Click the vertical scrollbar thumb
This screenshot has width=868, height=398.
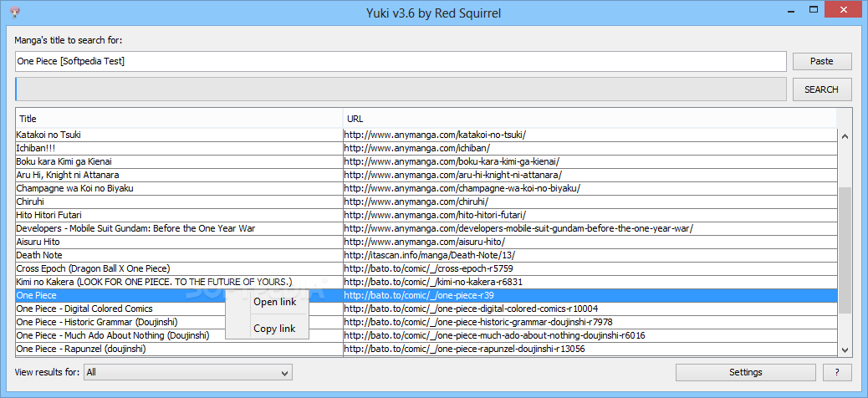tap(845, 251)
